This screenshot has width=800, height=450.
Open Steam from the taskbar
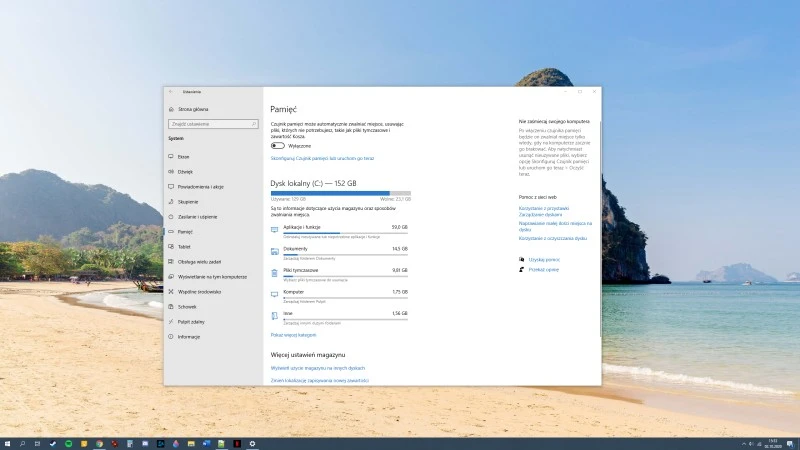point(53,444)
